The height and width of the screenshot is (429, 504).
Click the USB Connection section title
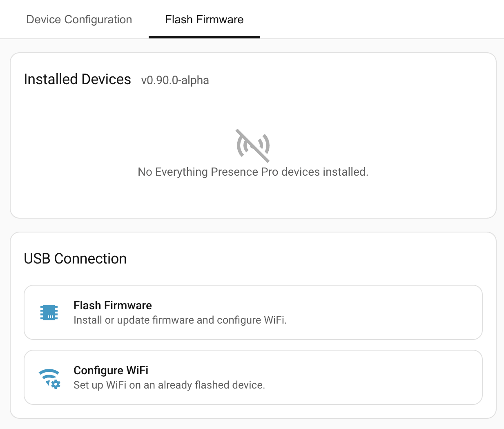click(75, 259)
